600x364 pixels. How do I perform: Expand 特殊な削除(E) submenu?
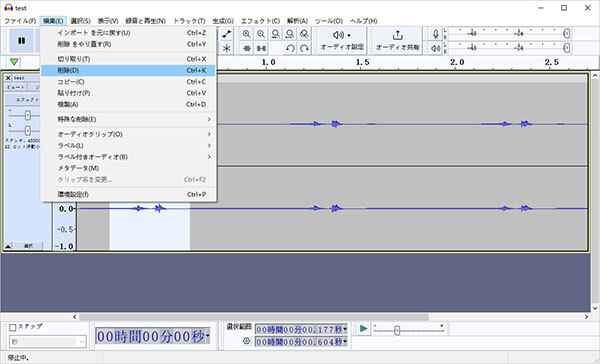tap(129, 119)
